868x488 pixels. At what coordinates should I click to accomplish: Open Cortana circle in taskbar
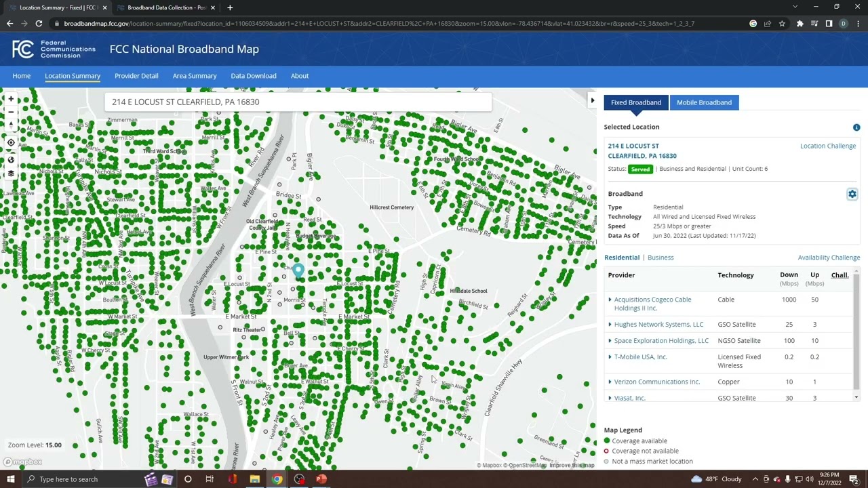pyautogui.click(x=188, y=479)
